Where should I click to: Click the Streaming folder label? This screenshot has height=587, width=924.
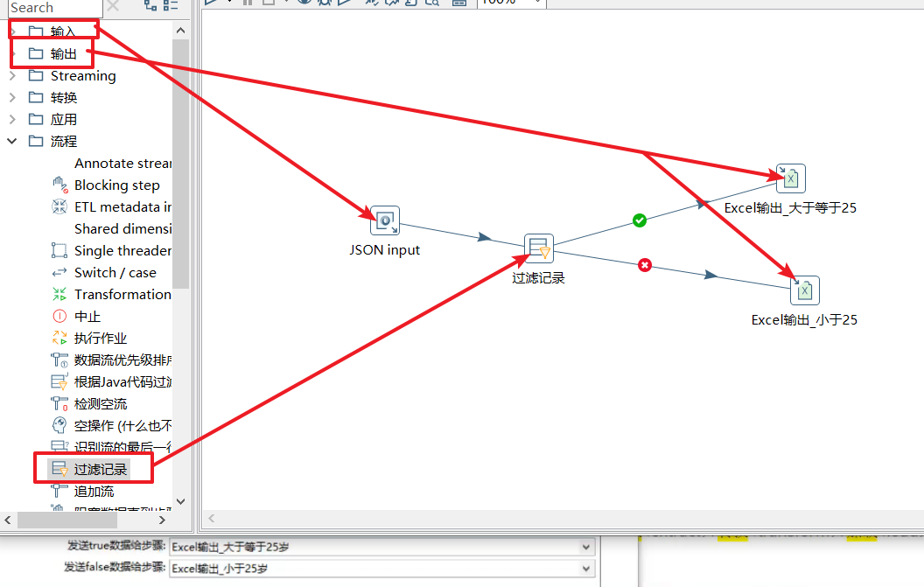[83, 75]
